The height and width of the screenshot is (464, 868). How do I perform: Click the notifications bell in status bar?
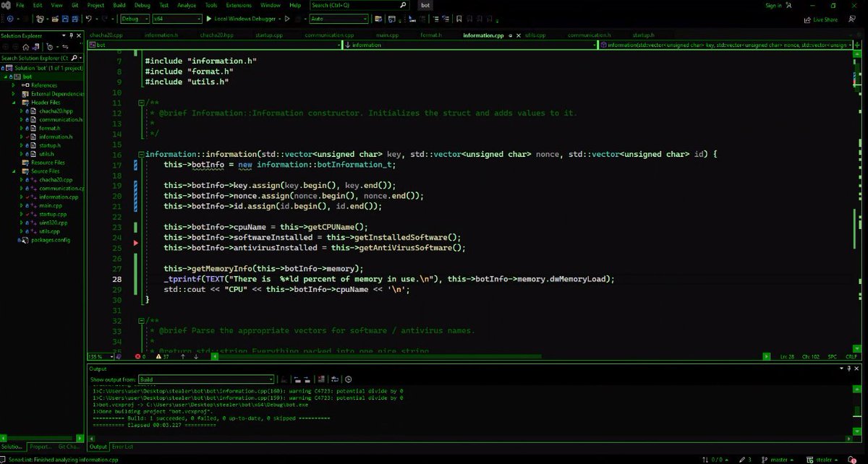tap(851, 460)
